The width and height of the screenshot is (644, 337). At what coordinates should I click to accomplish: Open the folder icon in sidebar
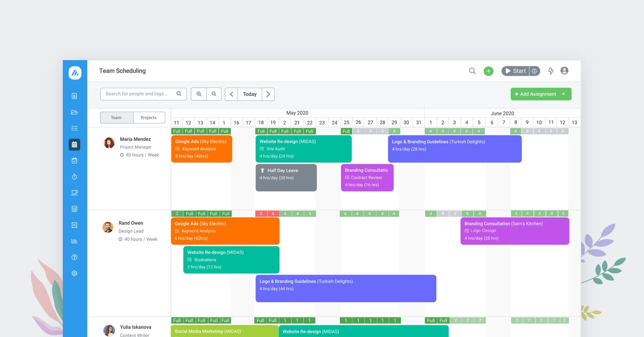tap(74, 112)
